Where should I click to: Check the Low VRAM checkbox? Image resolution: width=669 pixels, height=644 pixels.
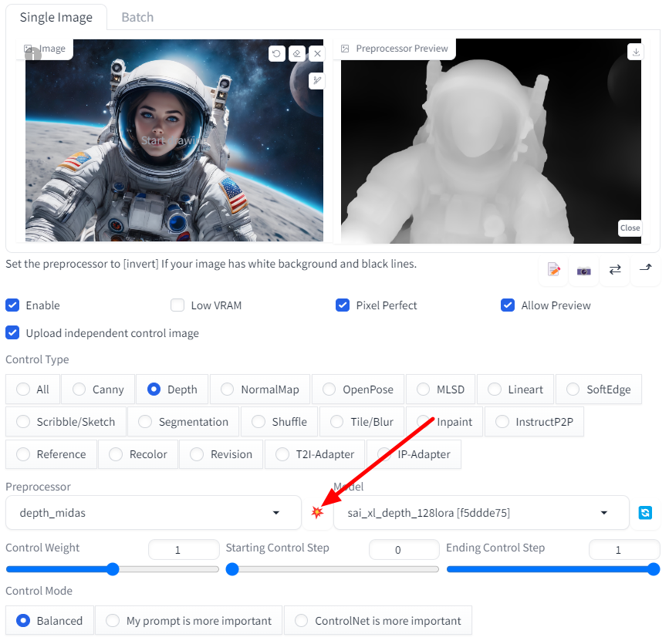click(177, 305)
